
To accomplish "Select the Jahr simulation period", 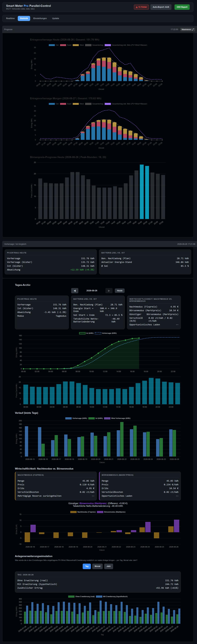I will 109,566.
